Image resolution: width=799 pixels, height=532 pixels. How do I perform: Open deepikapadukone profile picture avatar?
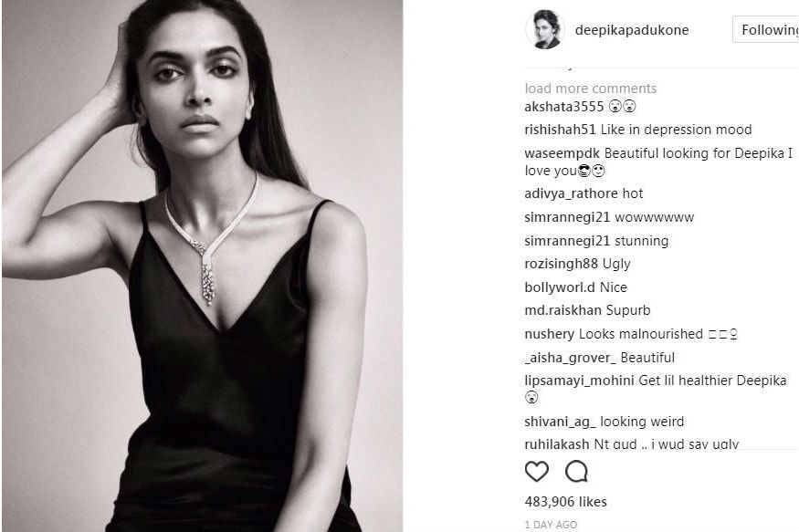[545, 29]
